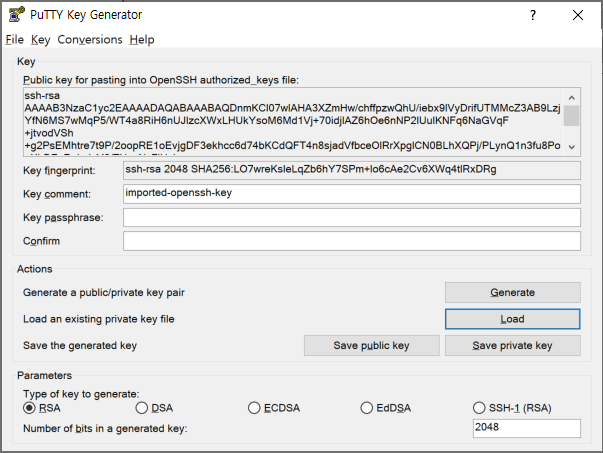Viewport: 603px width, 453px height.
Task: Open the Key menu
Action: (40, 39)
